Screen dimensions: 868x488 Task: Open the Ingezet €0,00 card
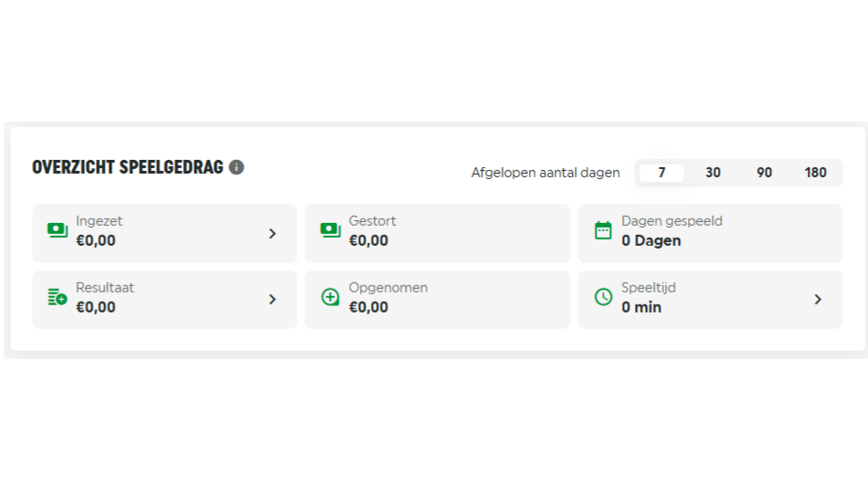[164, 233]
